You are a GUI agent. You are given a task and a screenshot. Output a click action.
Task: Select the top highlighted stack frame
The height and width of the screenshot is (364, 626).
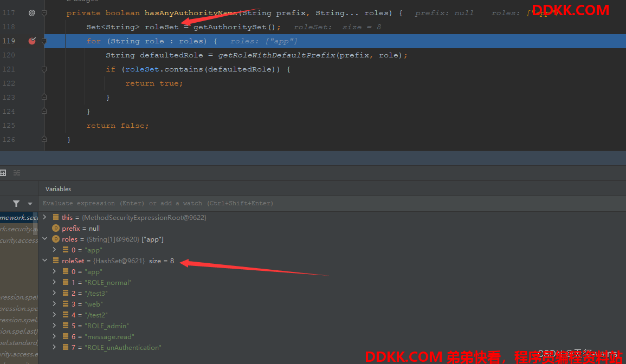(19, 218)
